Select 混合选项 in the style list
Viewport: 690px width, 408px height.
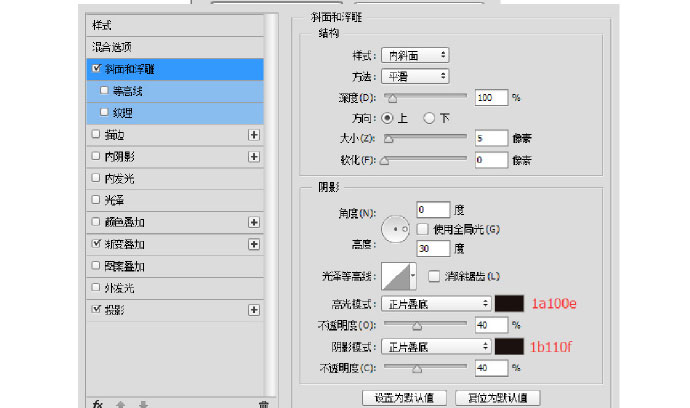(175, 47)
